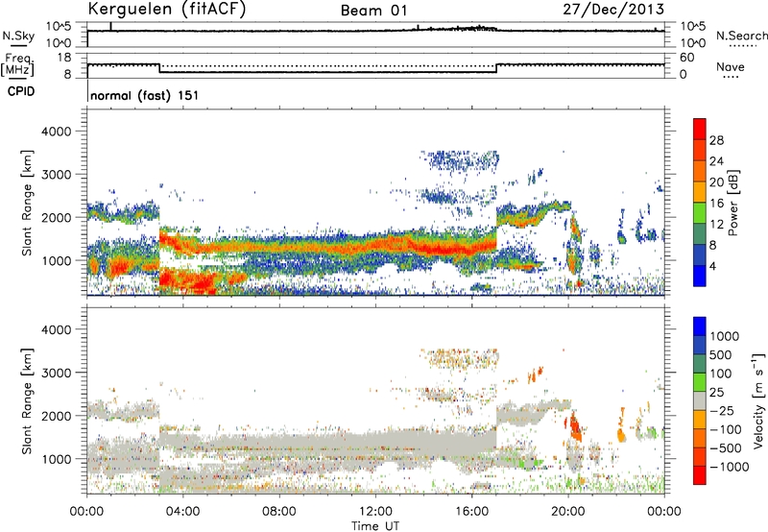Click the '10^5' label left of noise panel

coord(59,26)
